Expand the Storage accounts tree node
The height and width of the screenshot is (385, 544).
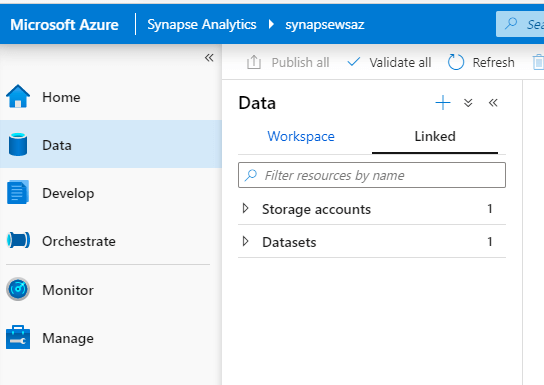(246, 208)
